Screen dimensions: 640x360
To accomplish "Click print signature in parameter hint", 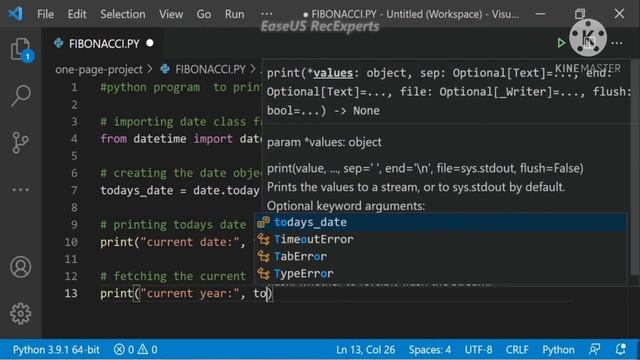I will coord(448,92).
